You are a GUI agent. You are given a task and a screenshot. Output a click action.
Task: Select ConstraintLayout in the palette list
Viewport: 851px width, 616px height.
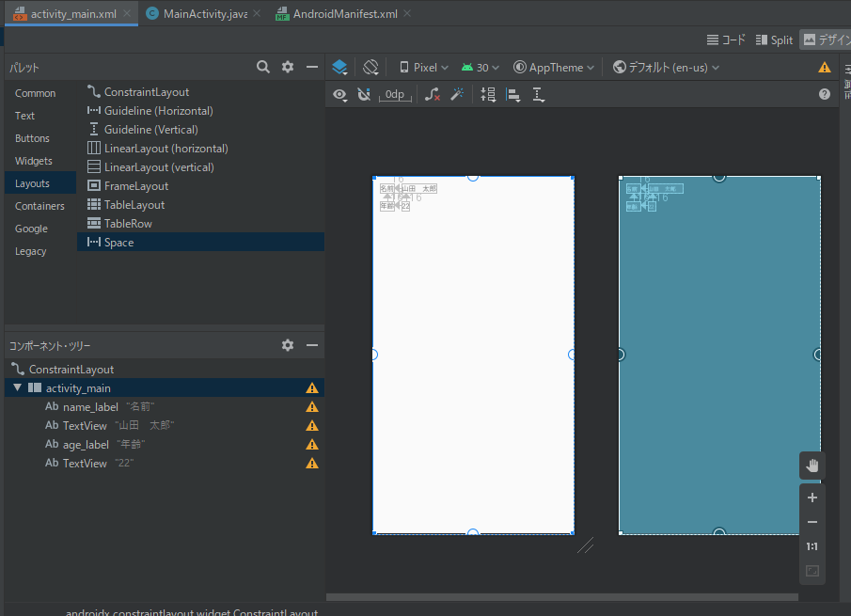201,92
